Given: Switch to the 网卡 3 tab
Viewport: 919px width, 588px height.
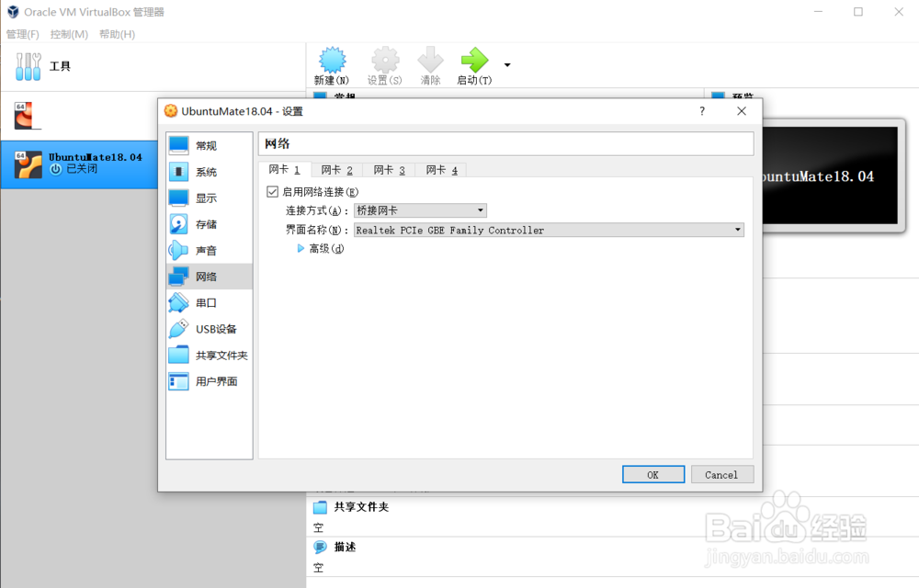Looking at the screenshot, I should (x=389, y=170).
